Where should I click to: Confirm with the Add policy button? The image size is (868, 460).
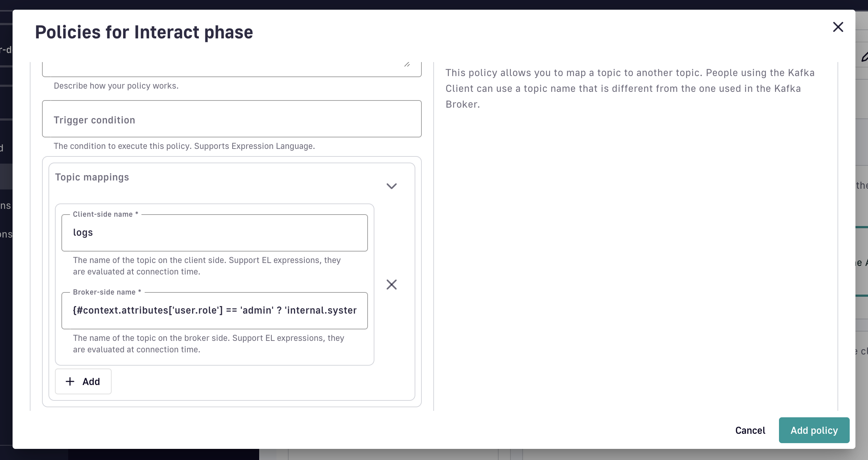[814, 430]
